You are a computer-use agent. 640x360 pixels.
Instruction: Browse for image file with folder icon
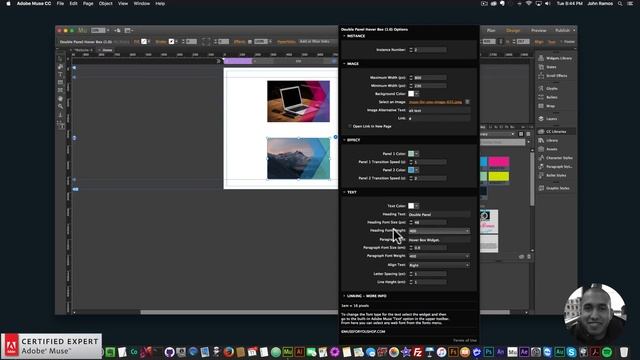467,102
